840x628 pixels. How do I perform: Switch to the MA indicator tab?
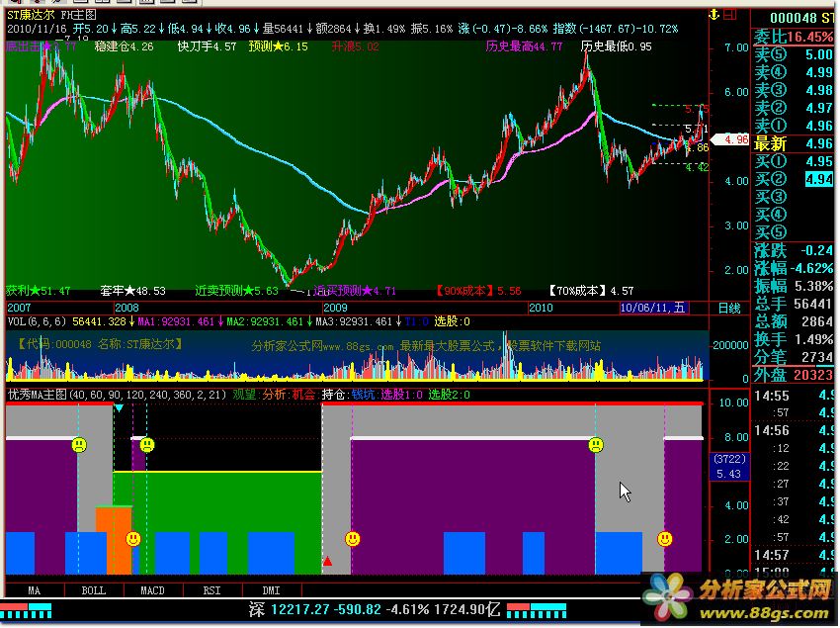click(35, 590)
